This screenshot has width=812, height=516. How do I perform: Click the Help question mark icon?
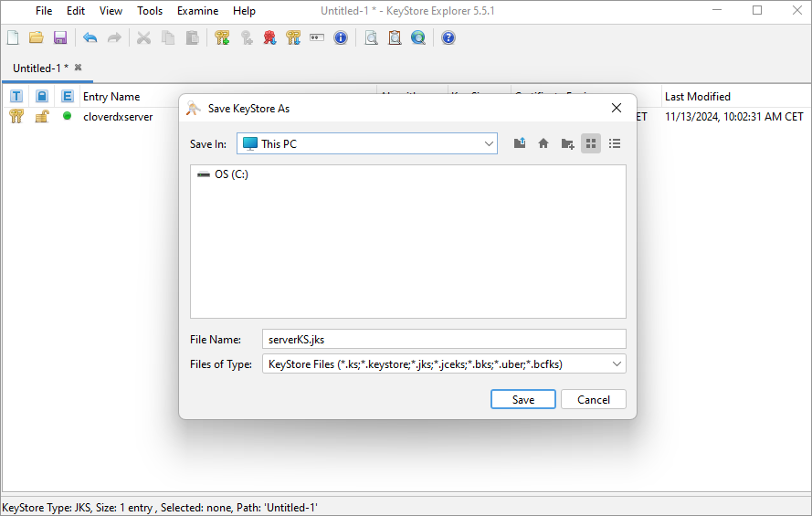pos(448,37)
